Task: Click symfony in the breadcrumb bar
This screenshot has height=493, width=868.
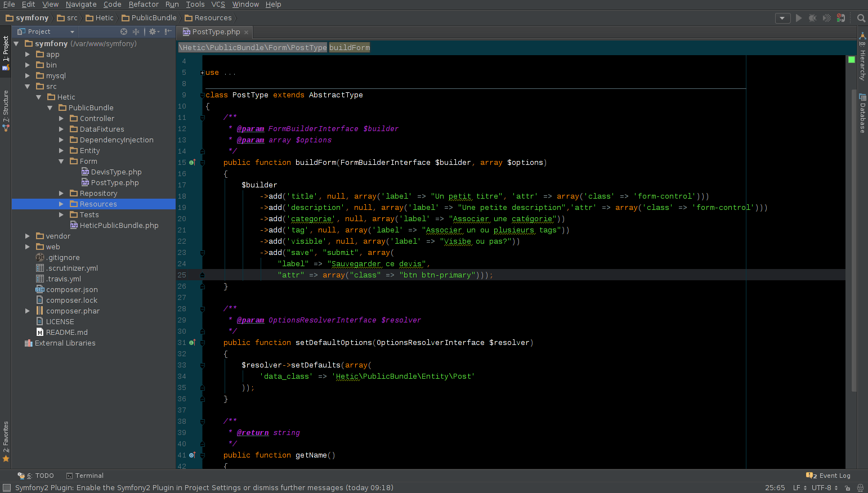Action: tap(27, 18)
